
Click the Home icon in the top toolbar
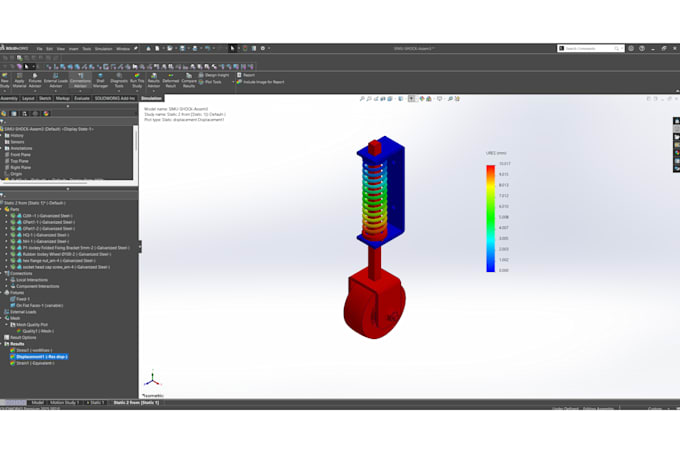click(148, 49)
